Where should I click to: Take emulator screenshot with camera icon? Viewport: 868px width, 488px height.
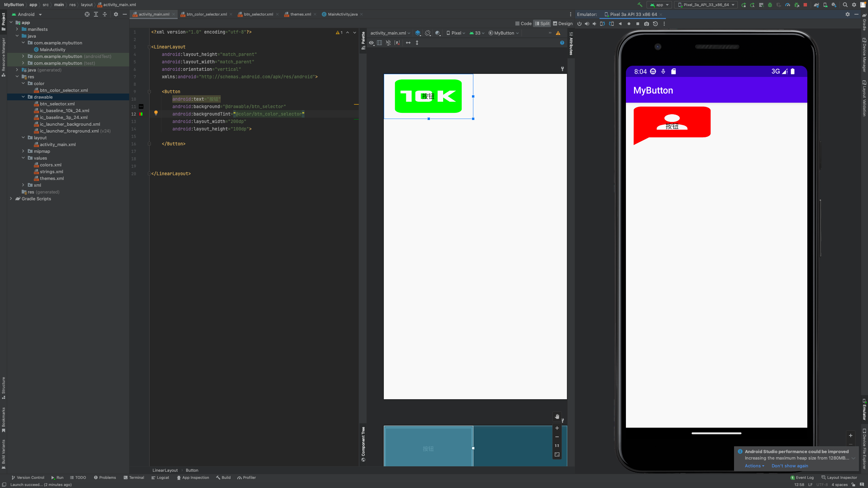tap(647, 24)
